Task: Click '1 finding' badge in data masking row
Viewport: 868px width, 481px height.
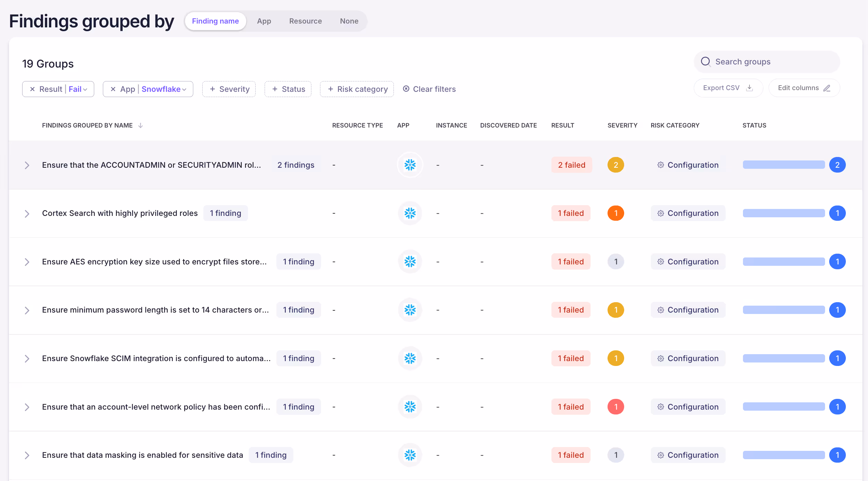Action: (x=271, y=455)
